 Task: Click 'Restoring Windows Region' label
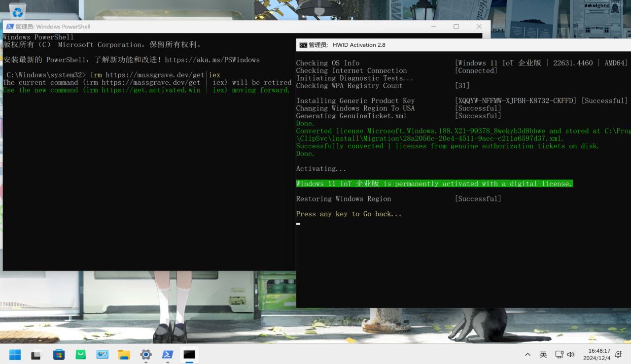[344, 199]
